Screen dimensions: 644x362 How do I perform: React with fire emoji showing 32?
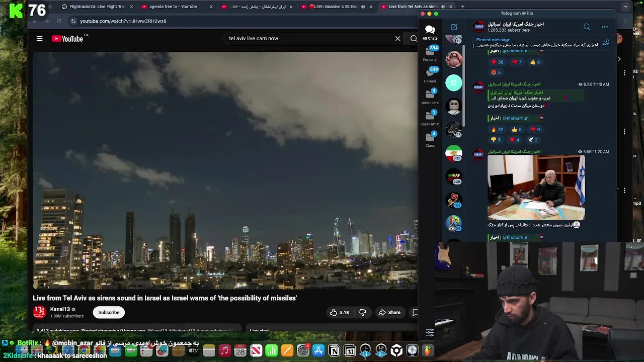497,129
